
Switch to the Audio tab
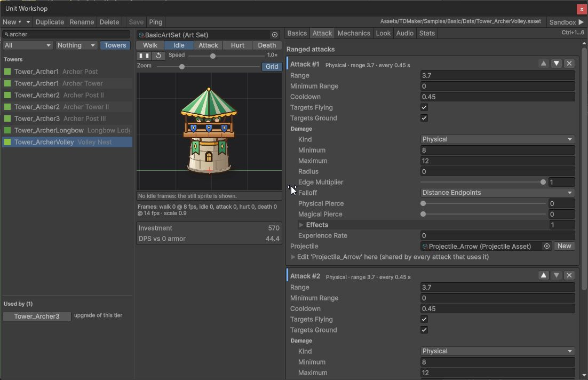pos(405,34)
